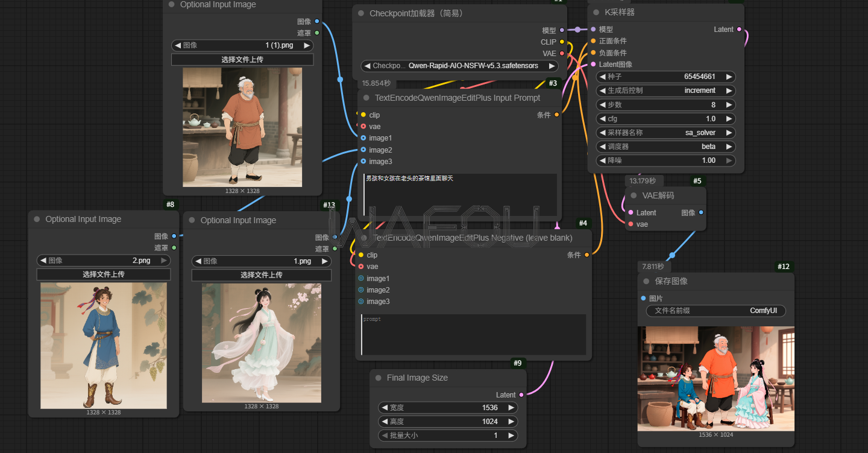Click the 图像 output port on VAE解码
868x453 pixels.
[700, 212]
